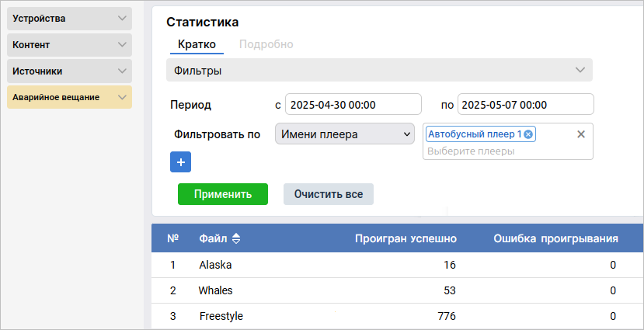
Task: Sort table by Файл column
Action: (236, 238)
